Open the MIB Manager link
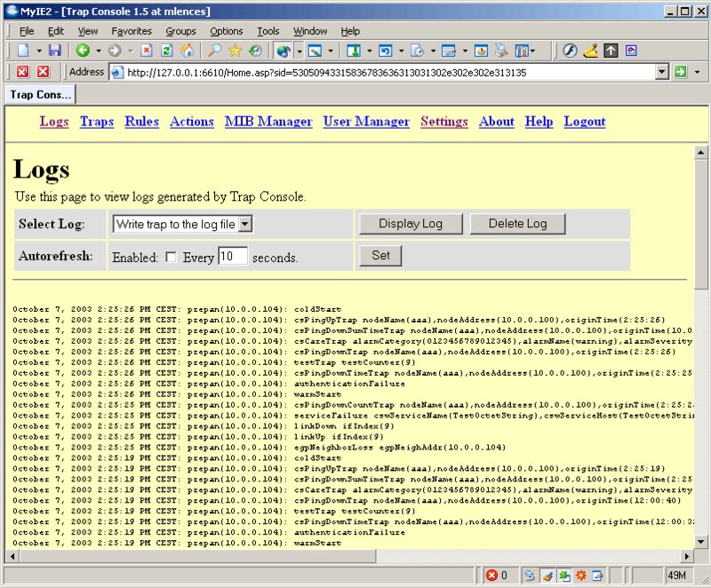The width and height of the screenshot is (711, 588). click(x=268, y=122)
